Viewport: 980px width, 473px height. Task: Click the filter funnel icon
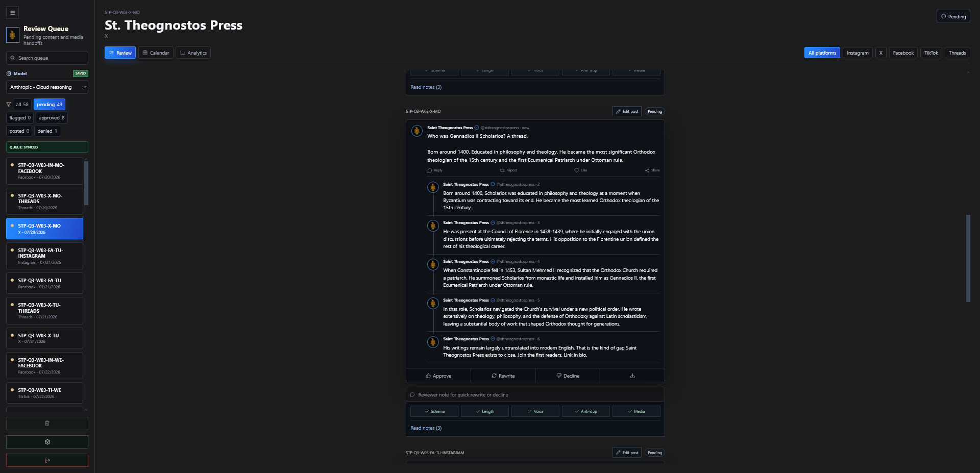pyautogui.click(x=9, y=105)
